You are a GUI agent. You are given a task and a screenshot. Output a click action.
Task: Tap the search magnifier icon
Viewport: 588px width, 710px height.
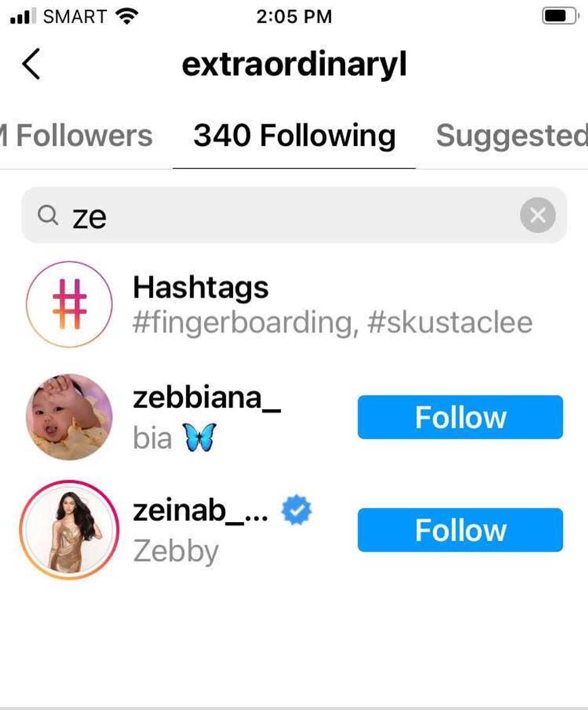pyautogui.click(x=48, y=215)
